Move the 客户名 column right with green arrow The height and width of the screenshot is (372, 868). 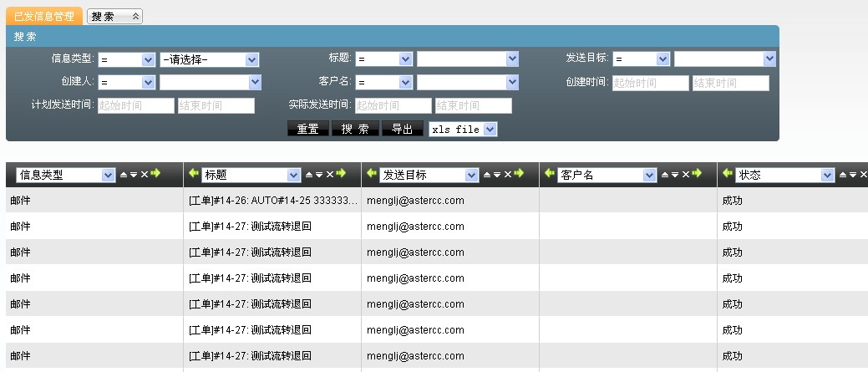click(x=697, y=174)
